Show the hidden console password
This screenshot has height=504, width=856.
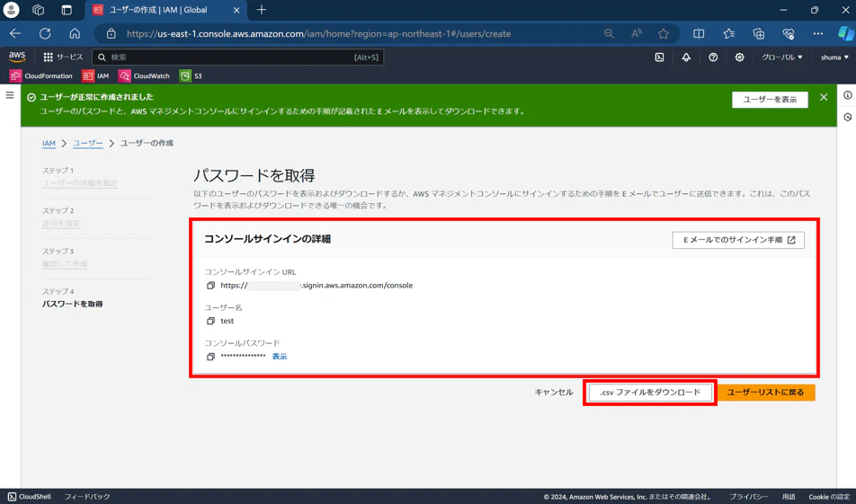[x=280, y=356]
